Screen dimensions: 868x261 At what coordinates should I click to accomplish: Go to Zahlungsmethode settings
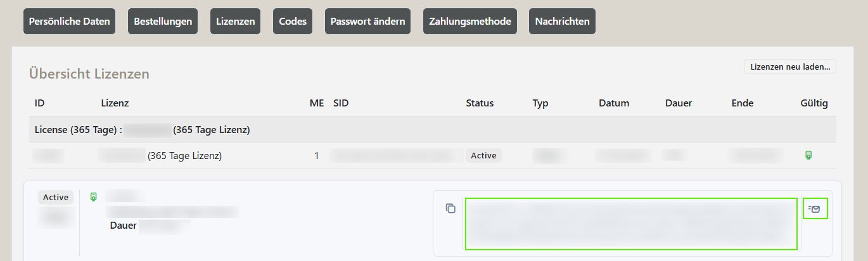470,21
